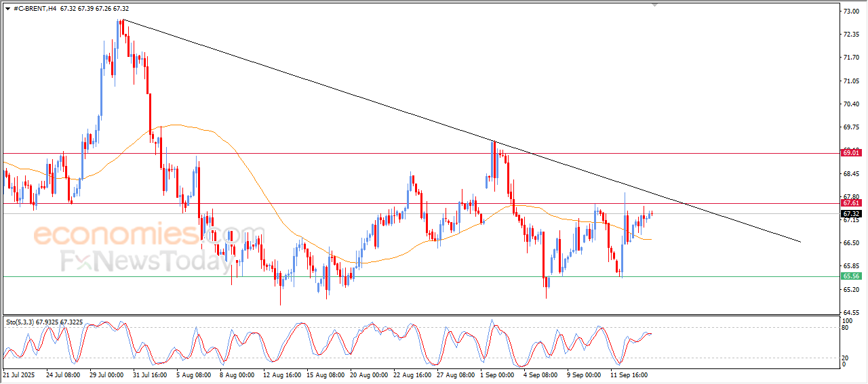Click the 8 Aug 00:00 date label
Screen dimensions: 868x384
(237, 374)
